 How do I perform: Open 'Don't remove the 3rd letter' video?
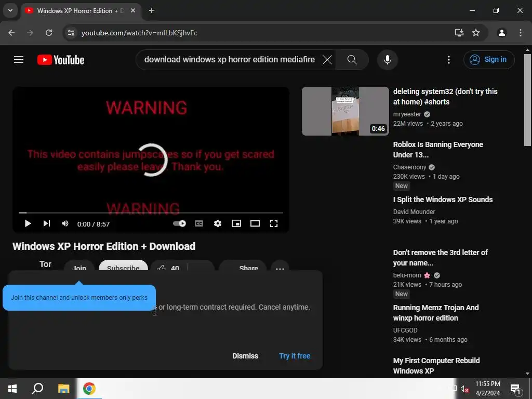441,258
